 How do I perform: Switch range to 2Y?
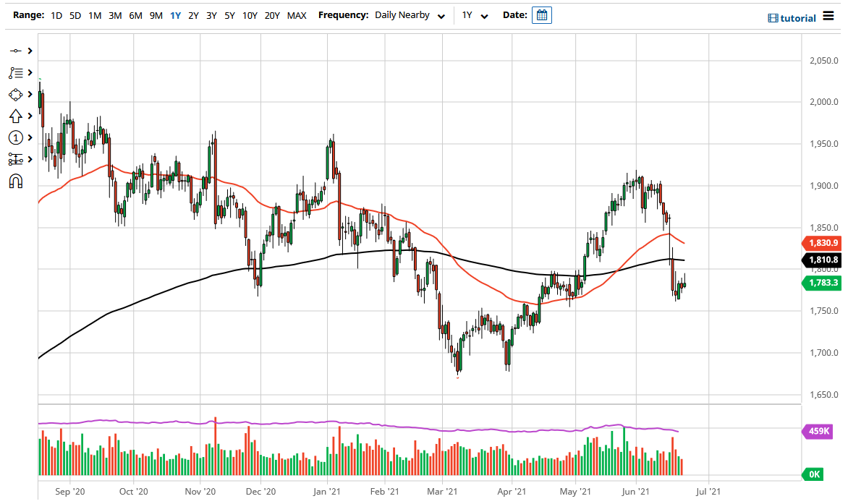(x=193, y=16)
